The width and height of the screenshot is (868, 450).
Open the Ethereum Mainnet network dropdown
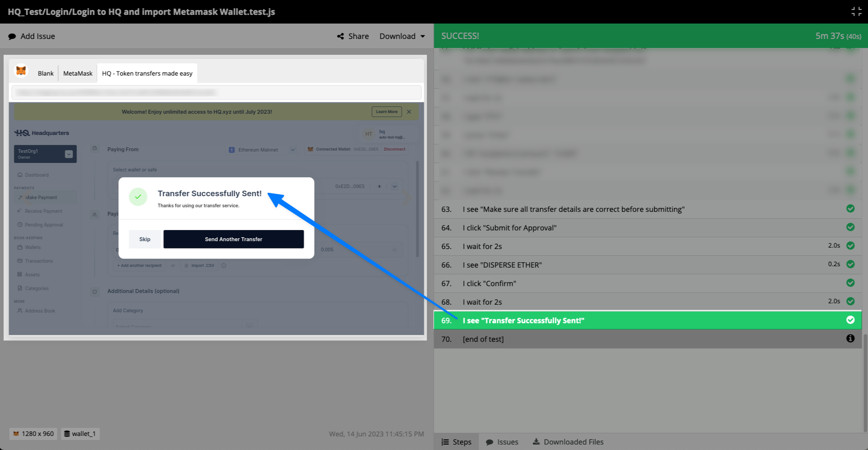(x=263, y=150)
